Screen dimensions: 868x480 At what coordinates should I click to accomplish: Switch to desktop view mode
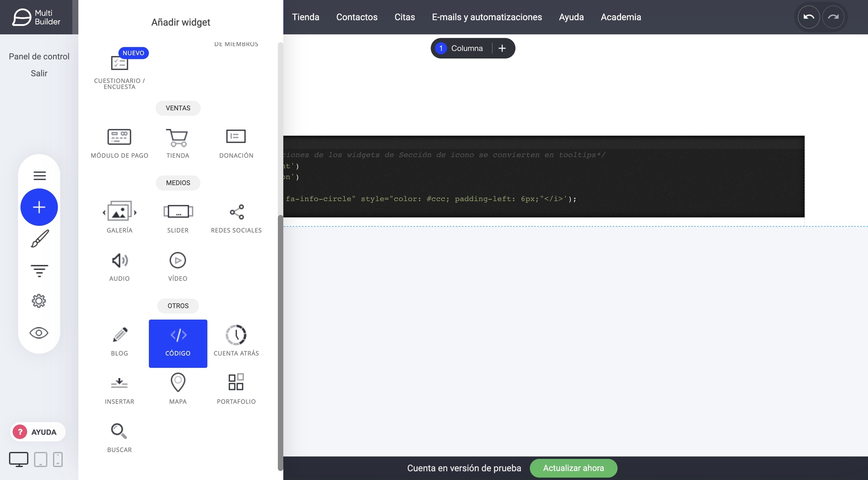(18, 459)
